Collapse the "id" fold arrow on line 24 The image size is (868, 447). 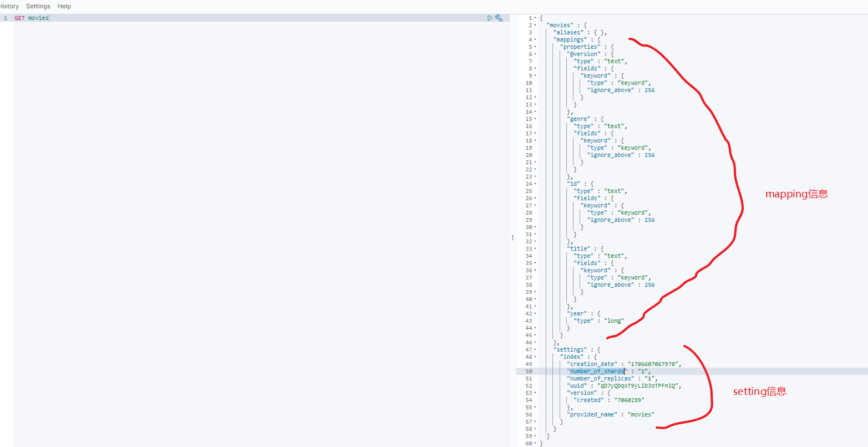coord(535,184)
